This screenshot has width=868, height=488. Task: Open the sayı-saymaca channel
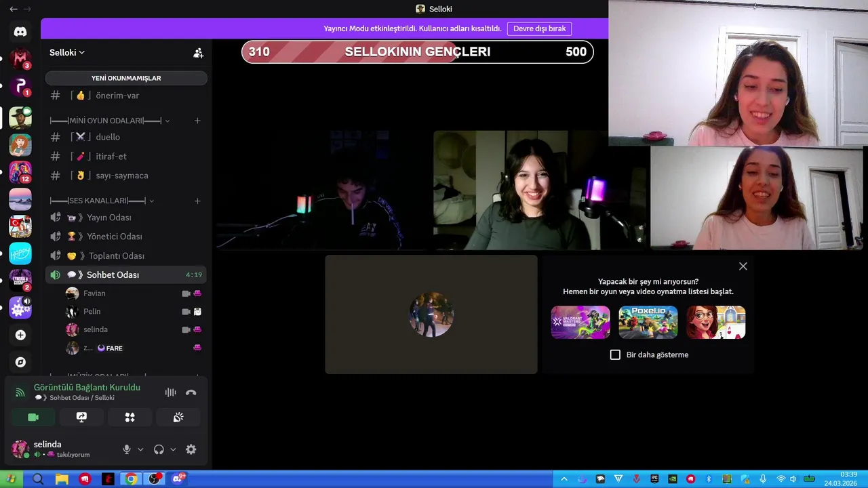[126, 176]
